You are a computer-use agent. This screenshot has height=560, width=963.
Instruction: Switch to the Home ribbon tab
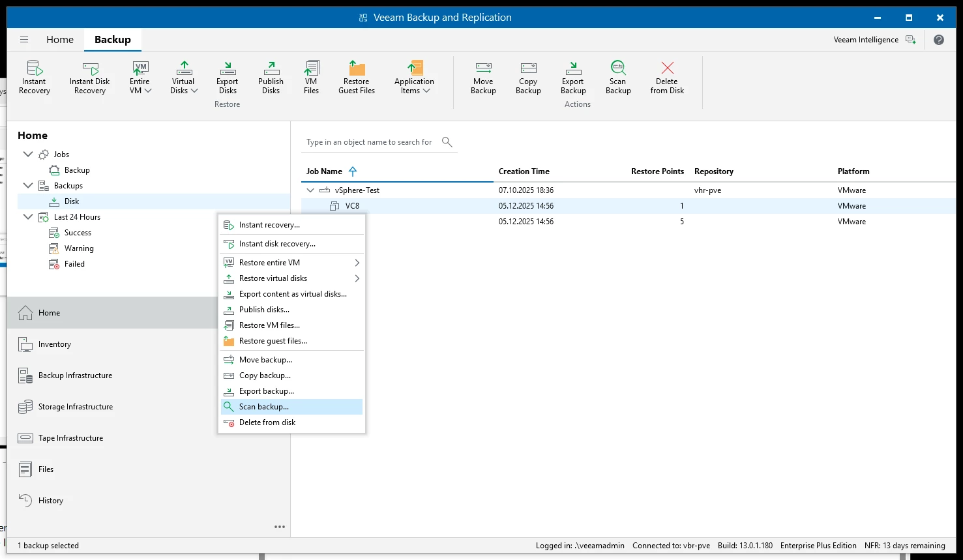pos(60,40)
